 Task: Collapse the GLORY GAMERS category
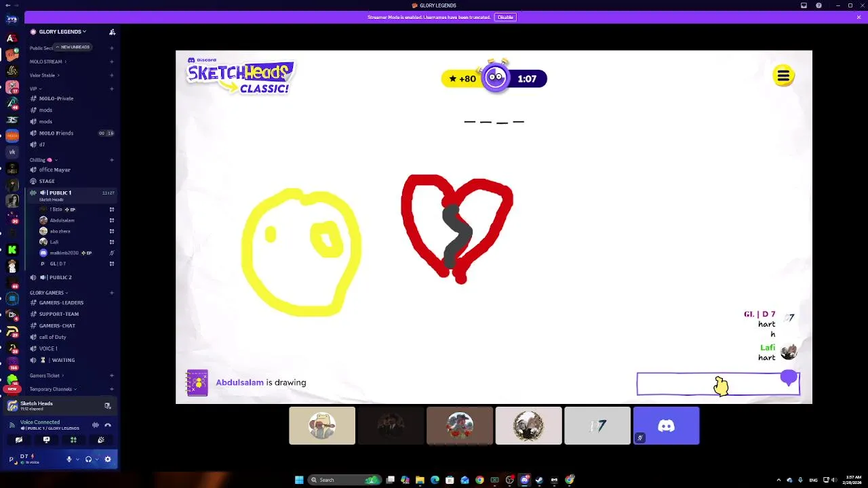click(x=49, y=293)
